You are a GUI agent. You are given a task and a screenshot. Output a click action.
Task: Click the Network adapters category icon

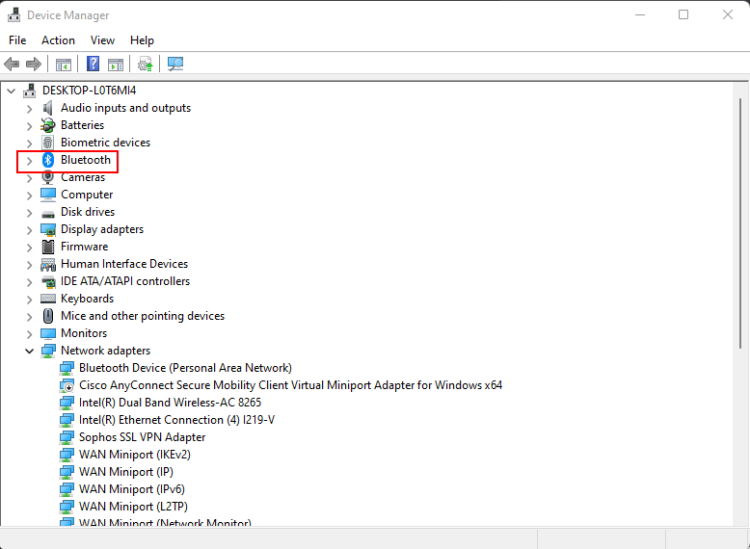[x=48, y=351]
